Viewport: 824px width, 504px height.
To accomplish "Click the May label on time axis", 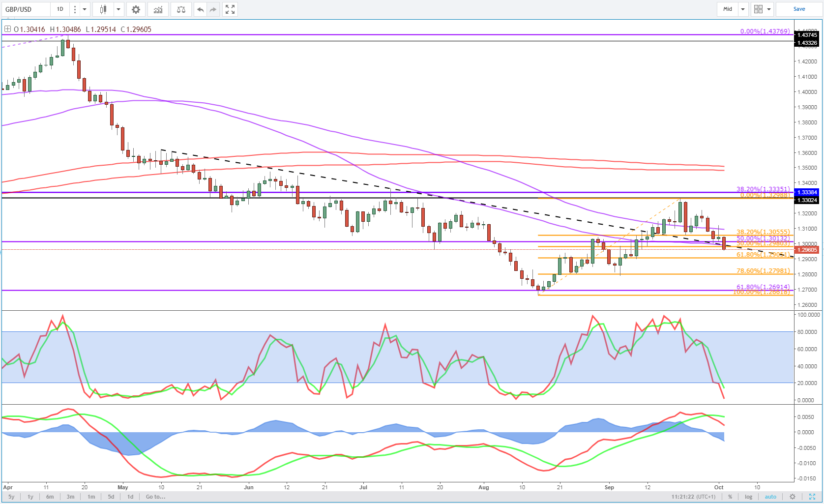I will tap(123, 487).
